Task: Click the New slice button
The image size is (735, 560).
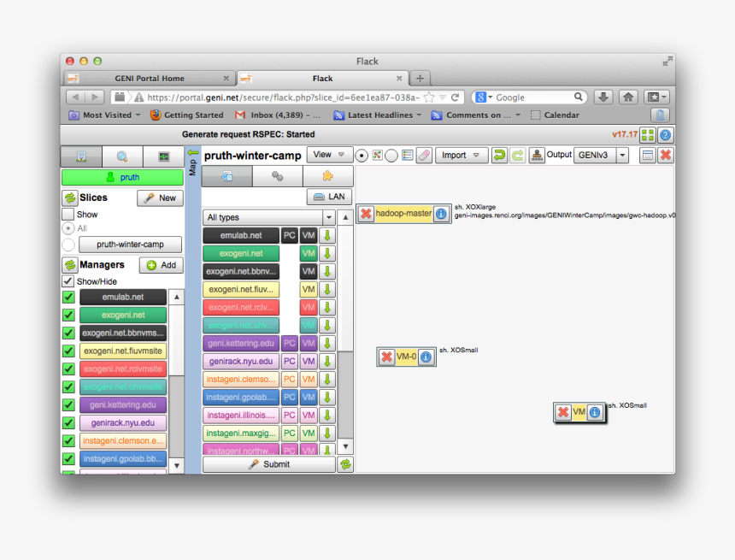Action: [160, 197]
